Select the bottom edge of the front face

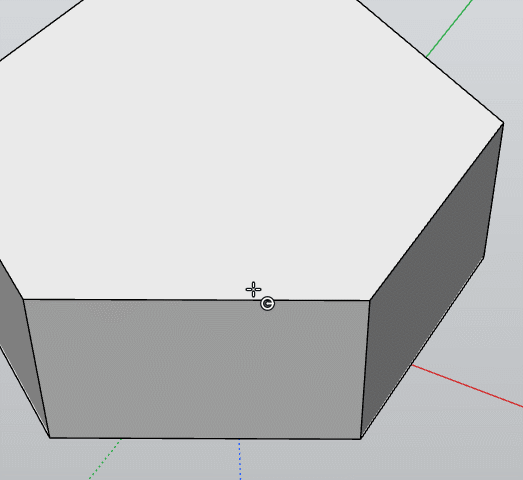tap(205, 438)
